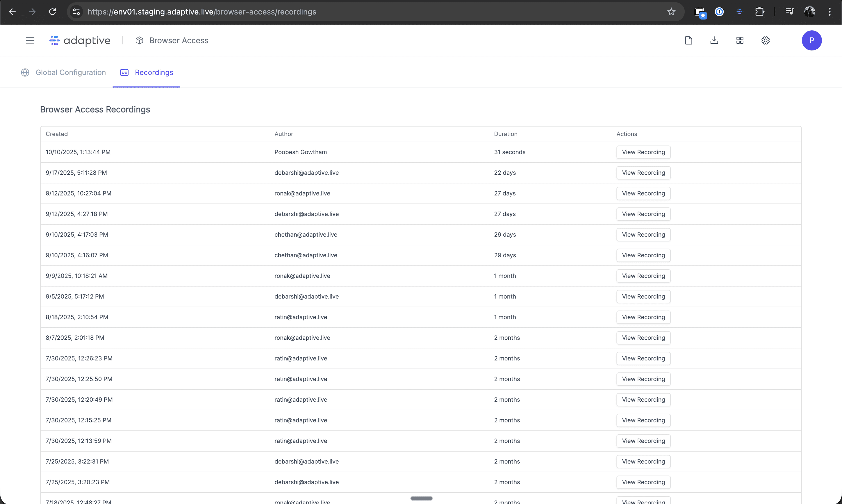Click the Browser Access header title
The image size is (842, 504).
[179, 40]
